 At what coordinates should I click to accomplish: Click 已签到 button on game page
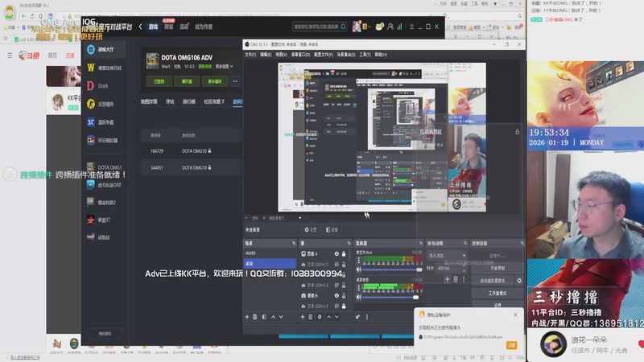(x=159, y=81)
